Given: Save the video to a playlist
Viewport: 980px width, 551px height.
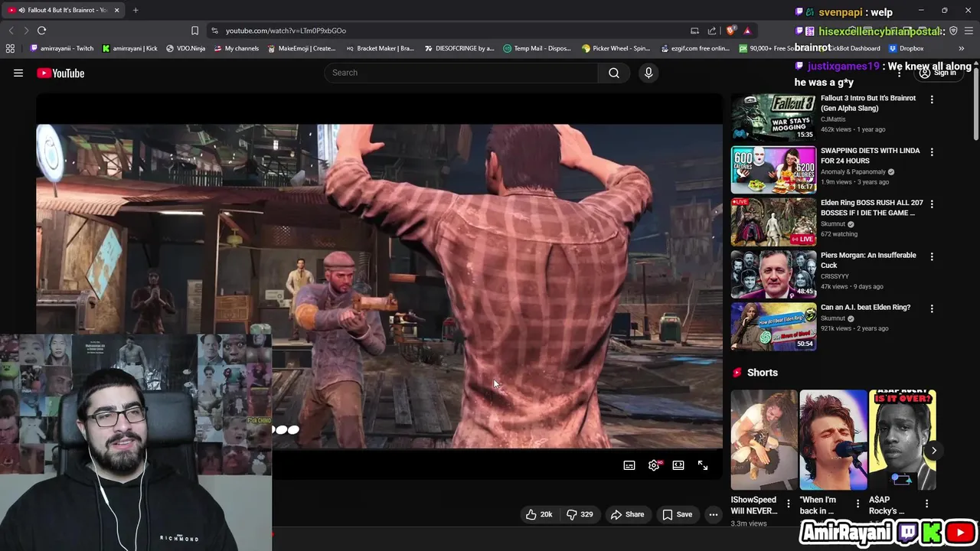Looking at the screenshot, I should pos(677,514).
